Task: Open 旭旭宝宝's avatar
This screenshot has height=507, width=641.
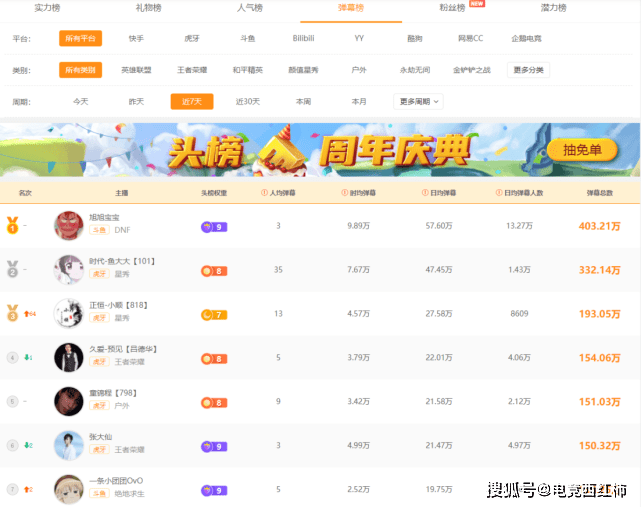Action: click(x=69, y=226)
